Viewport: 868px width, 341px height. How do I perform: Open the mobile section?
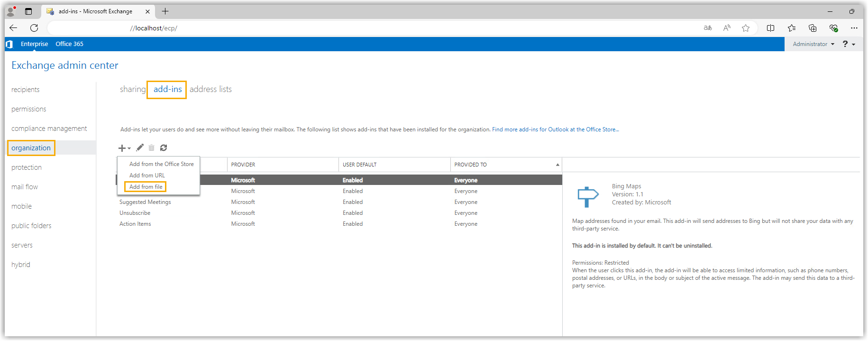[22, 206]
